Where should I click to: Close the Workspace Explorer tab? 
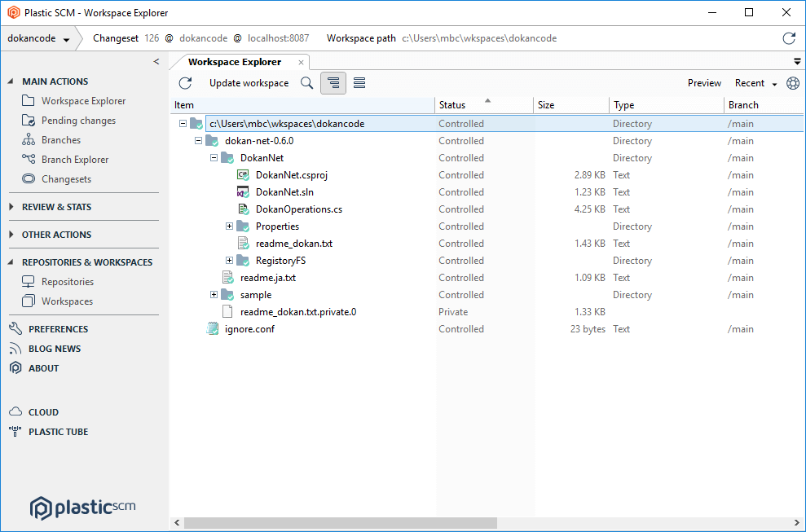302,62
